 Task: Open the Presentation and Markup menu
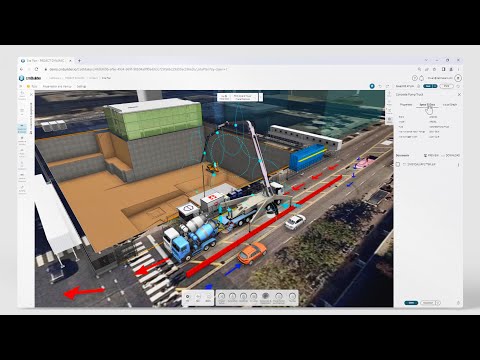point(57,86)
